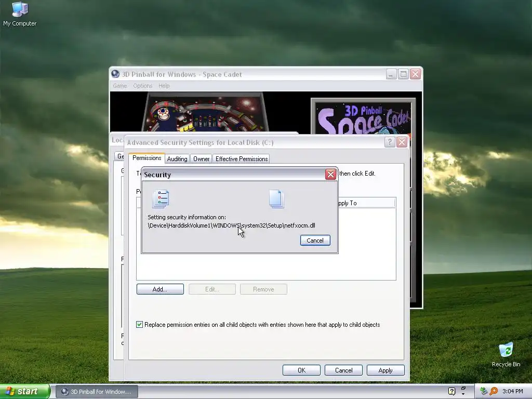532x399 pixels.
Task: Switch to the Permissions tab
Action: (147, 158)
